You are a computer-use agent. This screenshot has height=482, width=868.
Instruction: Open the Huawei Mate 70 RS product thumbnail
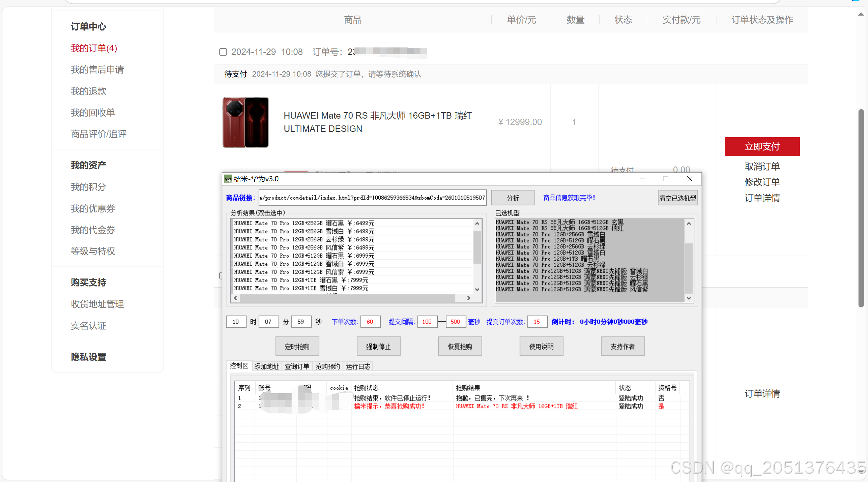click(x=245, y=122)
